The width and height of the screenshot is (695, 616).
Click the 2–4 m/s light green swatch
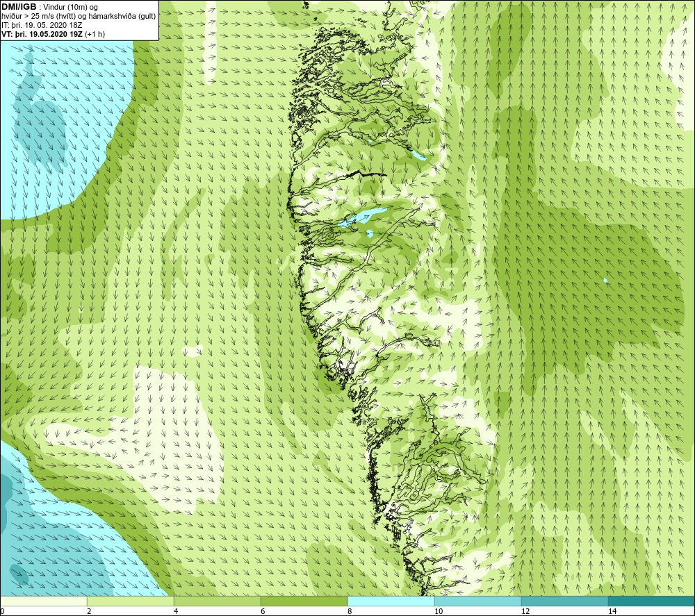[x=131, y=601]
